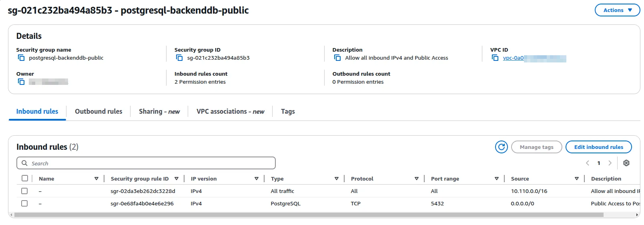644x225 pixels.
Task: Select all inbound rules checkbox
Action: click(x=25, y=179)
